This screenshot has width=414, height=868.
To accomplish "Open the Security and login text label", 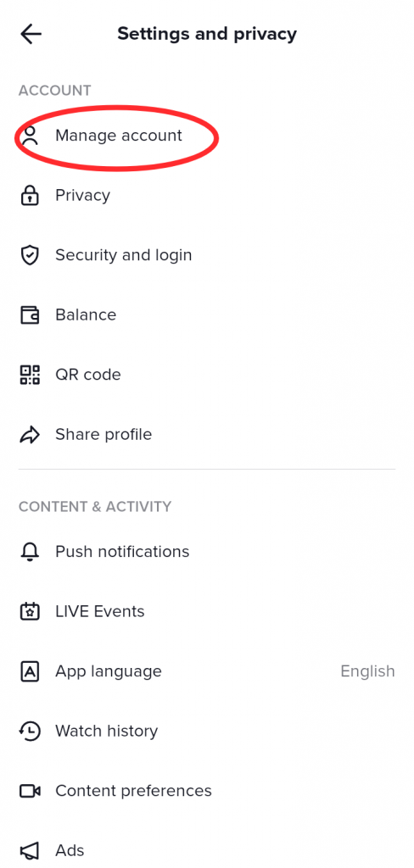I will click(x=124, y=255).
